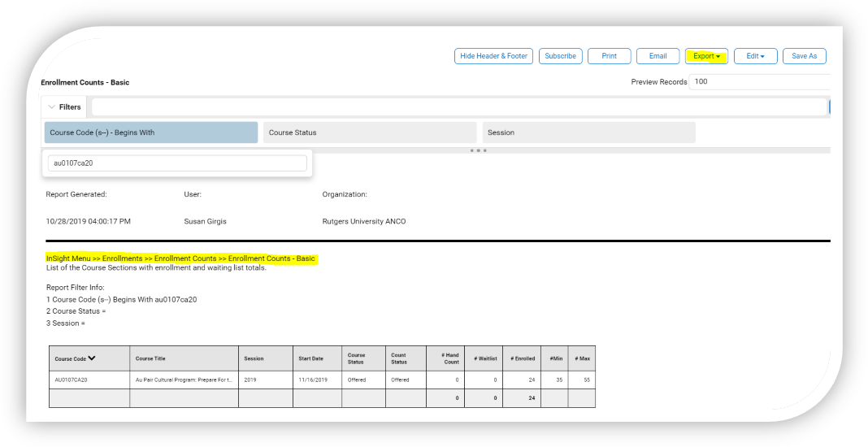Click the Subscribe button
This screenshot has height=447, width=868.
pyautogui.click(x=560, y=56)
